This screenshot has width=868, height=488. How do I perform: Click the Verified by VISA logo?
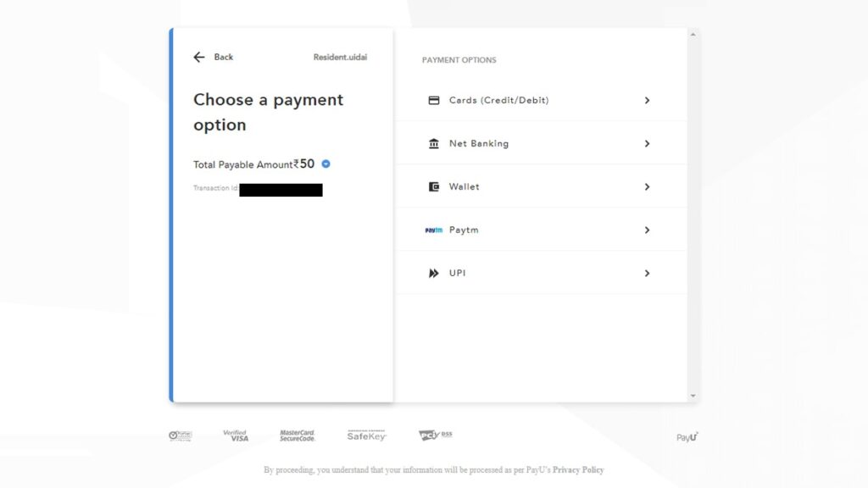point(236,436)
